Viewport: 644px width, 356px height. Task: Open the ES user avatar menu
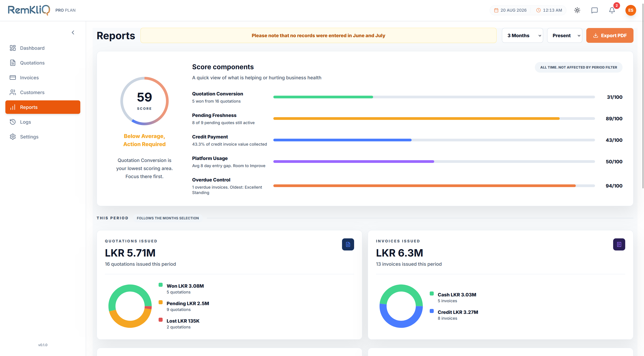click(631, 10)
